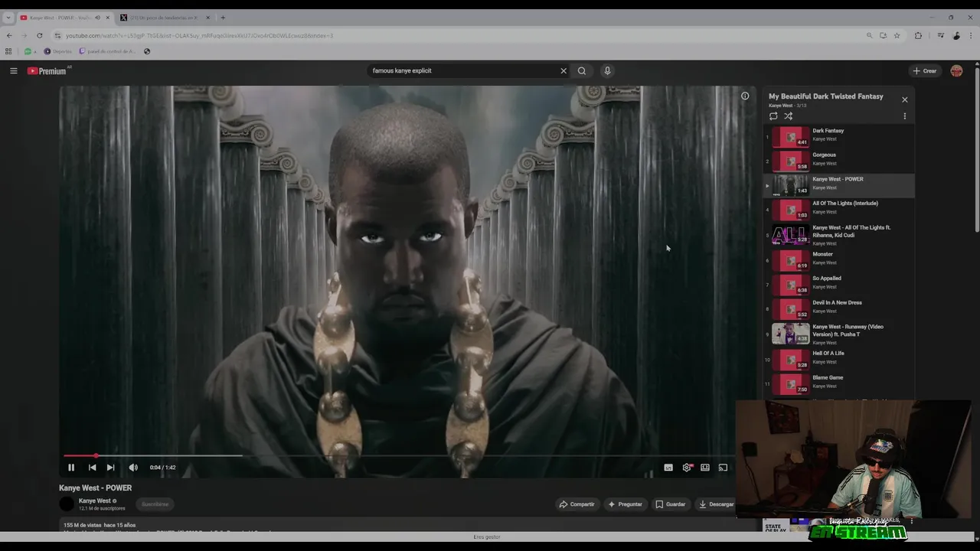The width and height of the screenshot is (980, 551).
Task: Open player settings gear
Action: [687, 468]
